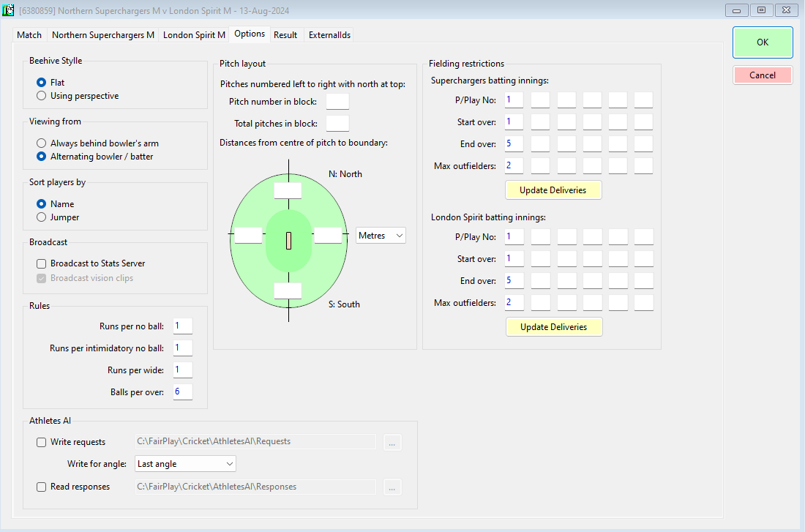
Task: Switch to the London Spirit M tab
Action: tap(194, 35)
